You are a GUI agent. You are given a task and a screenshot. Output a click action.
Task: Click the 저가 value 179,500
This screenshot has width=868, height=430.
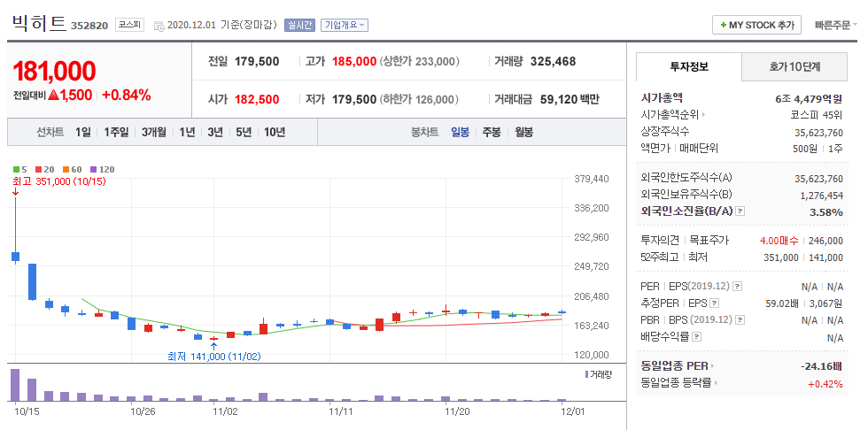pos(354,99)
